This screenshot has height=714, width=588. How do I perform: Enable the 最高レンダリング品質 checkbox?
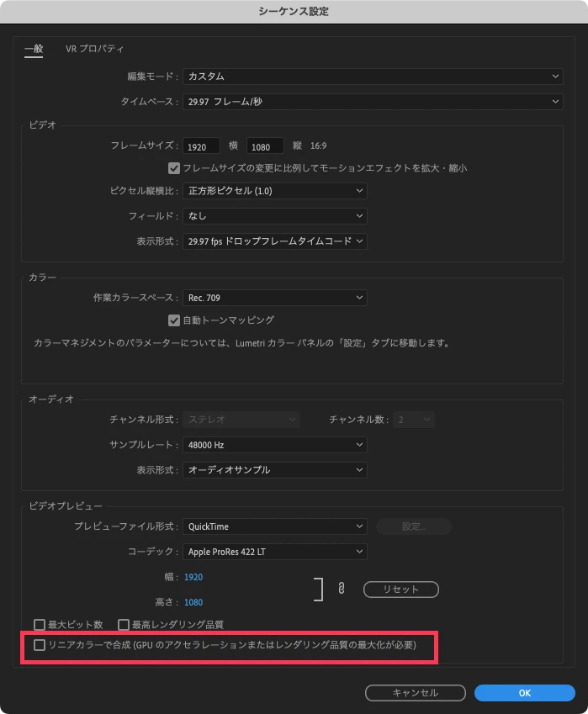tap(124, 624)
